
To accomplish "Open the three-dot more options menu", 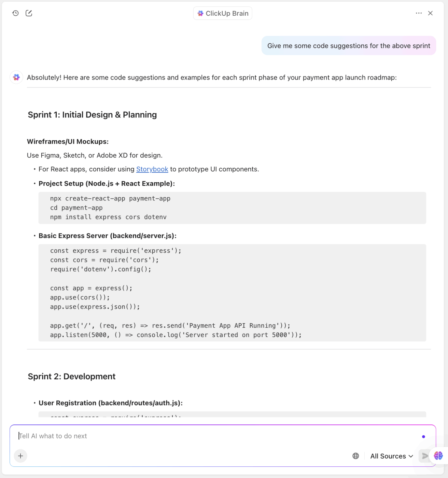I will point(419,13).
